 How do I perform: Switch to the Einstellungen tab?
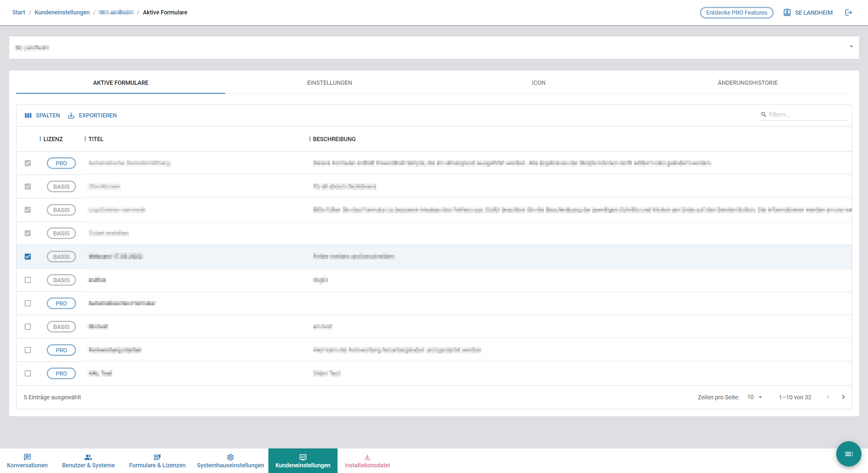pyautogui.click(x=329, y=83)
